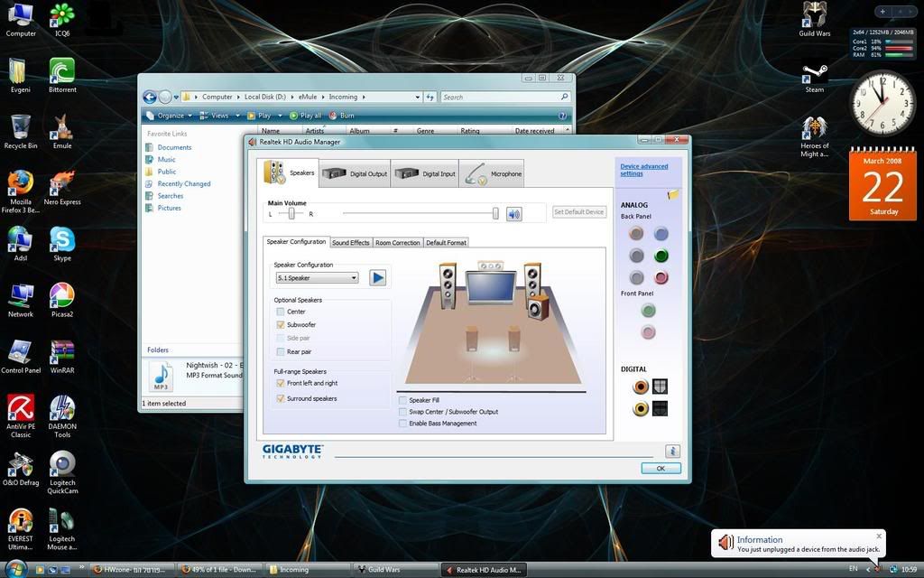Click the Set Default Device button

(578, 211)
